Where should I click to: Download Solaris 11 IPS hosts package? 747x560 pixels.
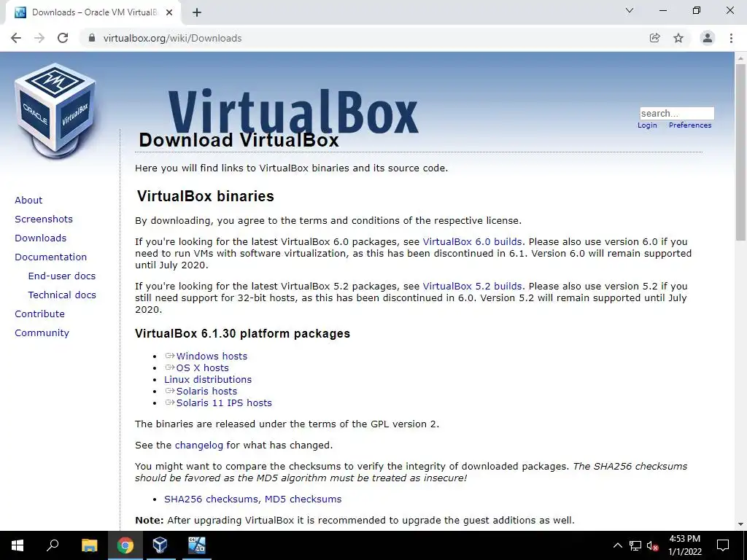coord(224,402)
